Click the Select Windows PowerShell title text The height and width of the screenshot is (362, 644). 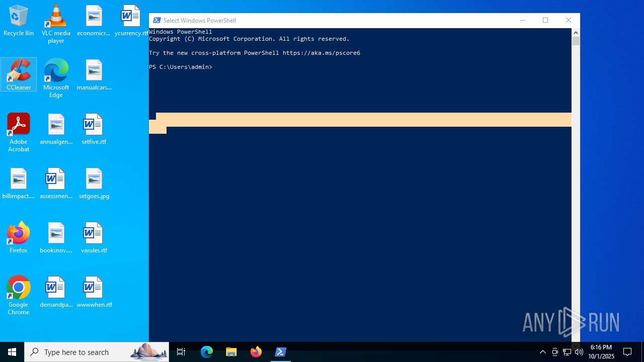(x=200, y=21)
